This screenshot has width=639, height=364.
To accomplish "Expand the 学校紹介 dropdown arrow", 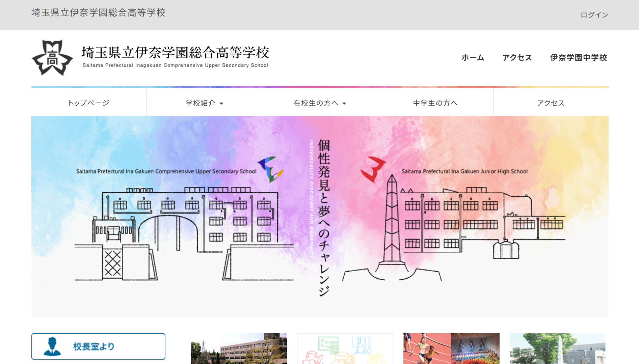I will 221,104.
